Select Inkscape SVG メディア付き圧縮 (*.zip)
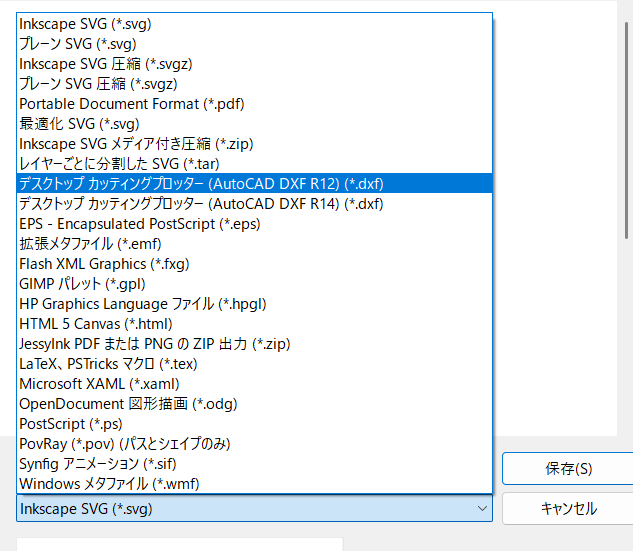Image resolution: width=633 pixels, height=551 pixels. 254,144
